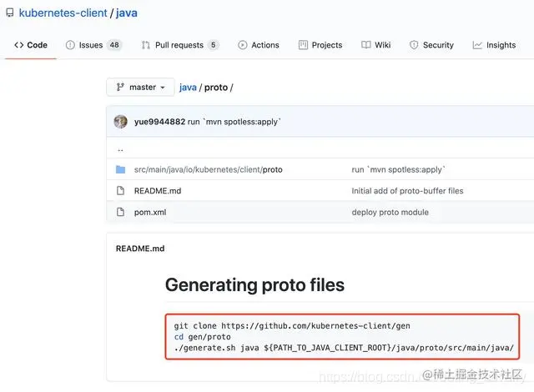Open the java repository link in header

point(127,13)
